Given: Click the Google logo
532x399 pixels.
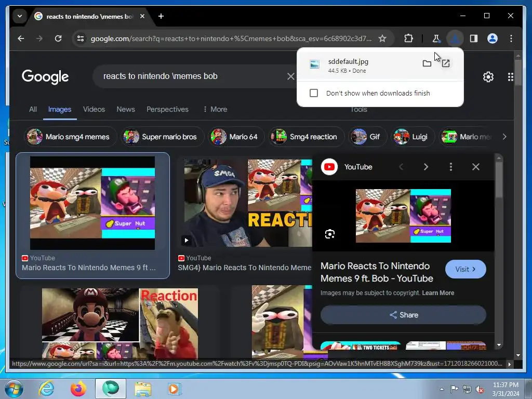Looking at the screenshot, I should tap(45, 77).
